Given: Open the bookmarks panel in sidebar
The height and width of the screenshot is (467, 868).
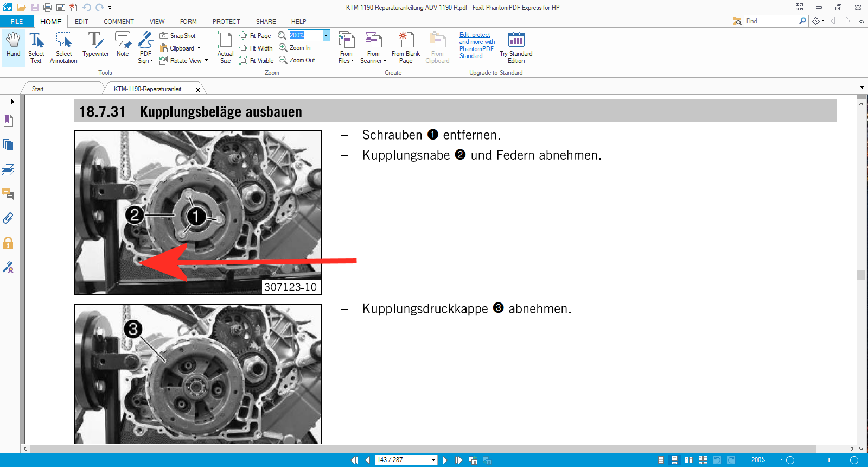Looking at the screenshot, I should click(x=8, y=121).
